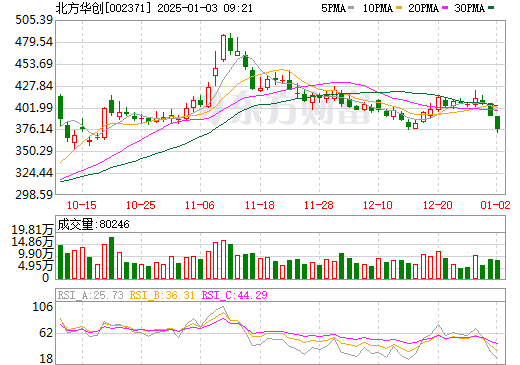Click the 19.81万 volume axis label

32,230
